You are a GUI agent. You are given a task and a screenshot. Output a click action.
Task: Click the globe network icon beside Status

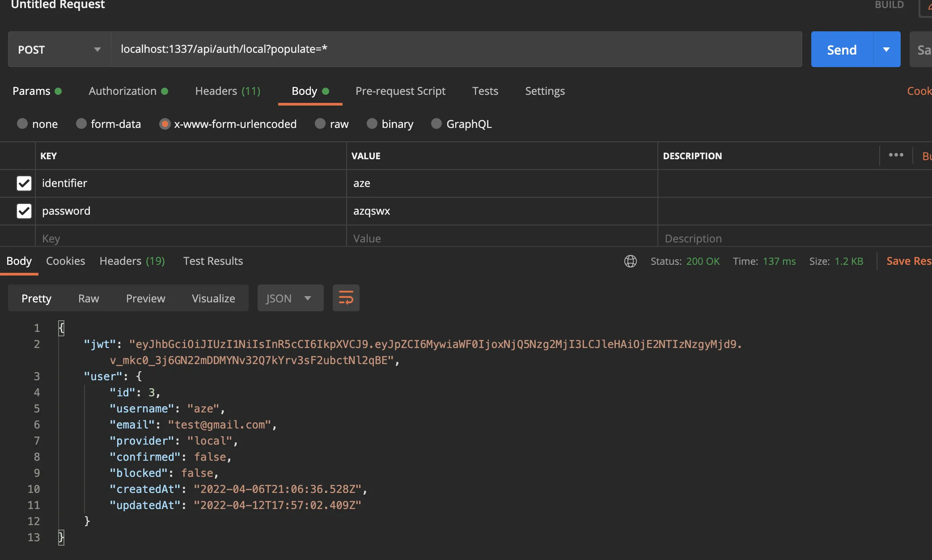(630, 261)
